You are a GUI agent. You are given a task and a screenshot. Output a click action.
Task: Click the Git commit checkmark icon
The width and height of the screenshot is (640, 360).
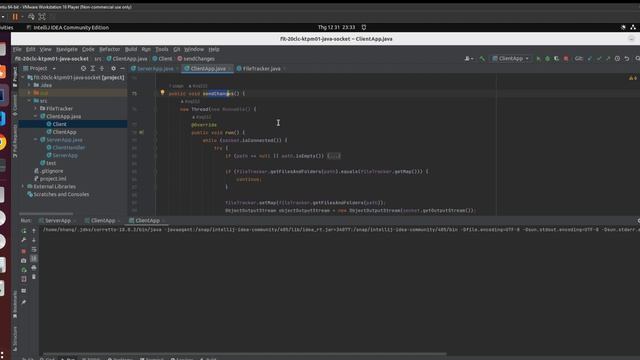tap(599, 59)
